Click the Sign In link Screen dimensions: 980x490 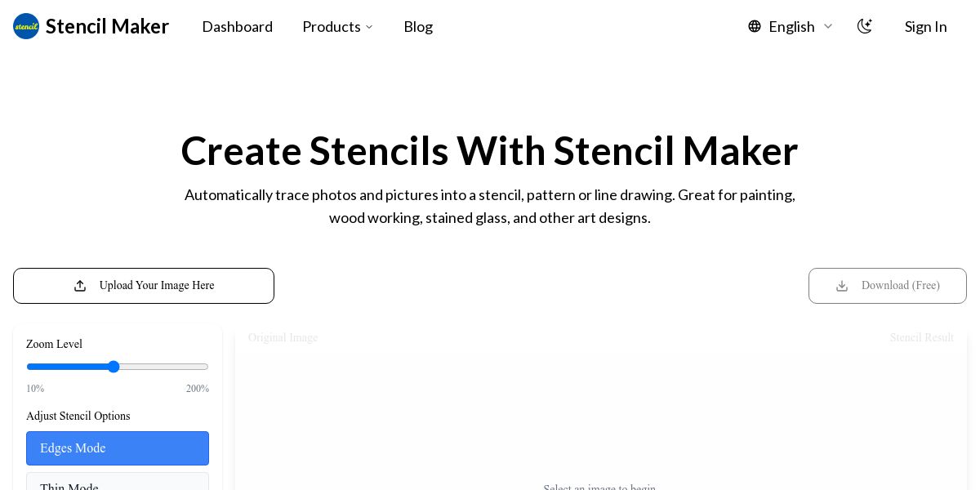pos(926,26)
